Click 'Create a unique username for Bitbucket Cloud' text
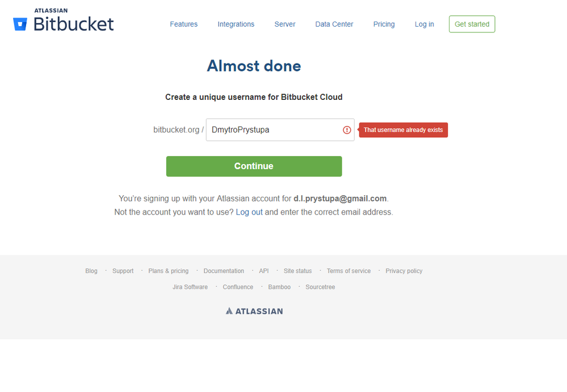Viewport: 567px width, 392px height. 254,97
